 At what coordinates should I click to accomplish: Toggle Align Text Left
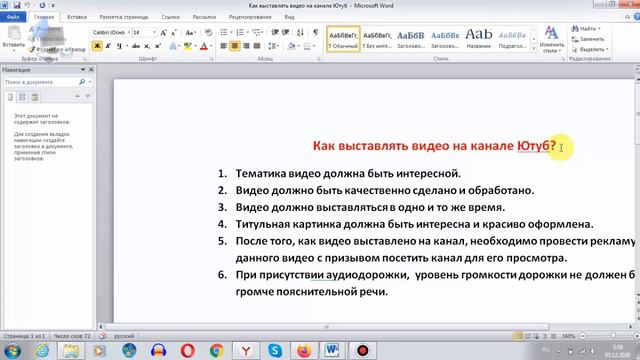224,46
